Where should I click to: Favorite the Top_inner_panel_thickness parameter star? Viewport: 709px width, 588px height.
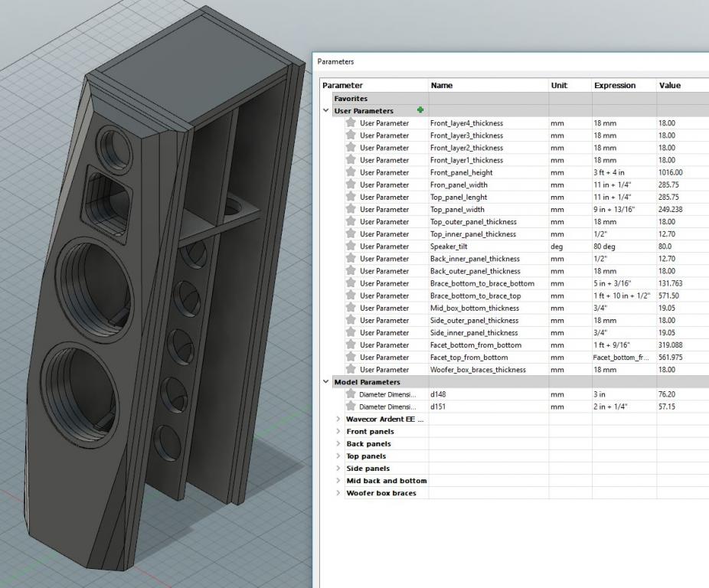[351, 233]
